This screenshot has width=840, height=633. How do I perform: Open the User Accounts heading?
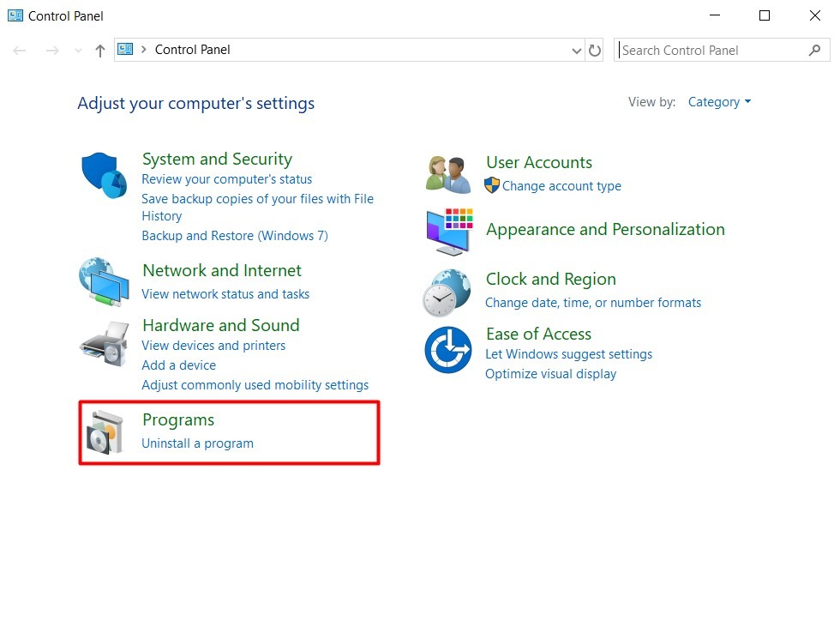tap(539, 162)
